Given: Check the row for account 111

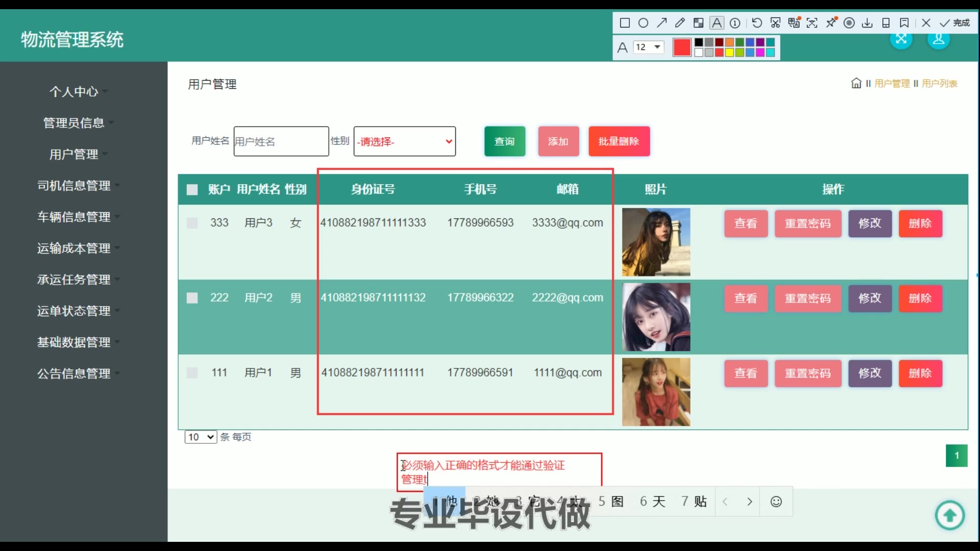Looking at the screenshot, I should tap(192, 373).
